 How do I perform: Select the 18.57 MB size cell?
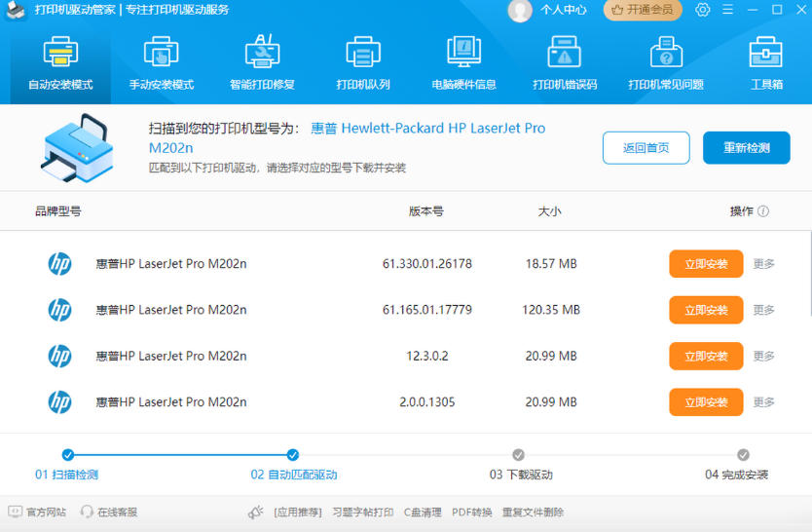(x=551, y=264)
